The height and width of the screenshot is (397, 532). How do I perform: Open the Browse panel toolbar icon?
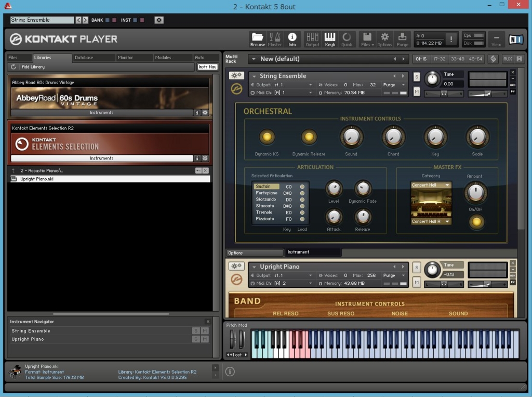click(258, 39)
